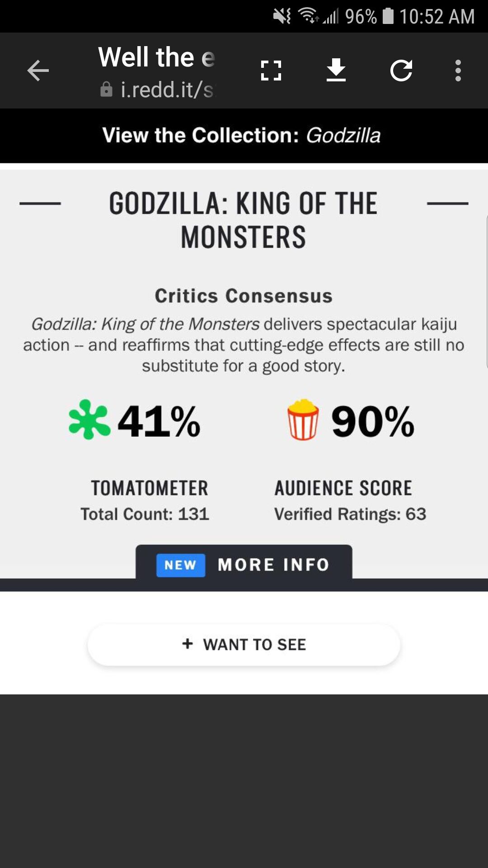The width and height of the screenshot is (488, 868).
Task: Tap the back arrow in browser toolbar
Action: pos(38,71)
